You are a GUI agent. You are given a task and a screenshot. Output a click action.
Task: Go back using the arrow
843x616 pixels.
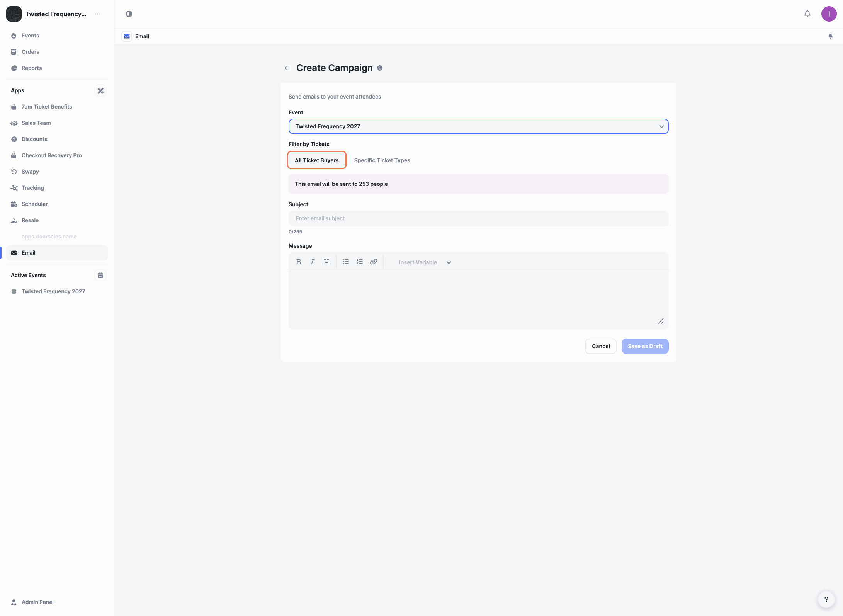(287, 68)
